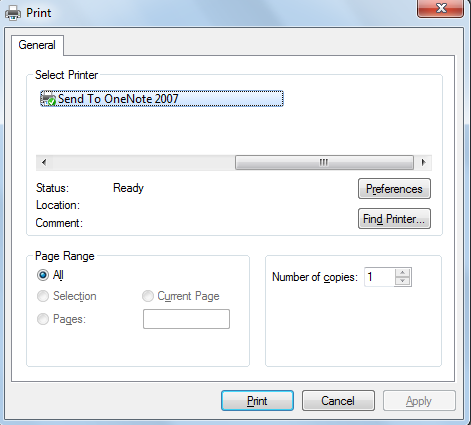Switch to the General tab
This screenshot has height=425, width=471.
[37, 45]
